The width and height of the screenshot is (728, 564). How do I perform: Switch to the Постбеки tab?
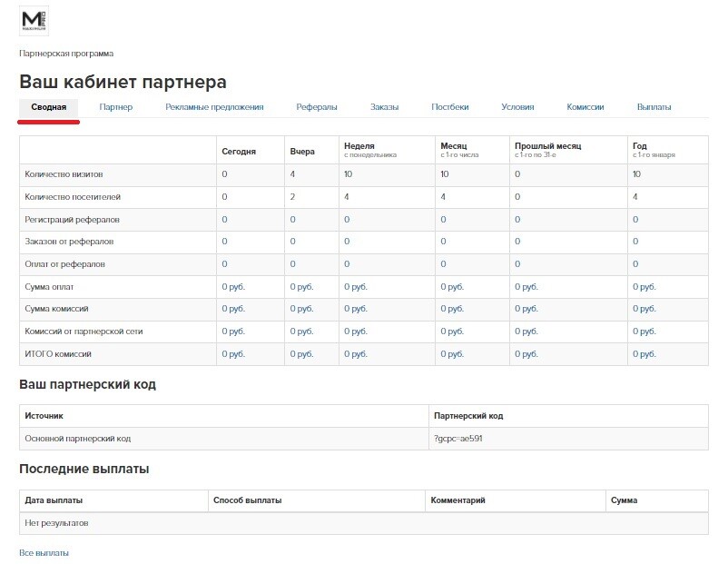450,107
